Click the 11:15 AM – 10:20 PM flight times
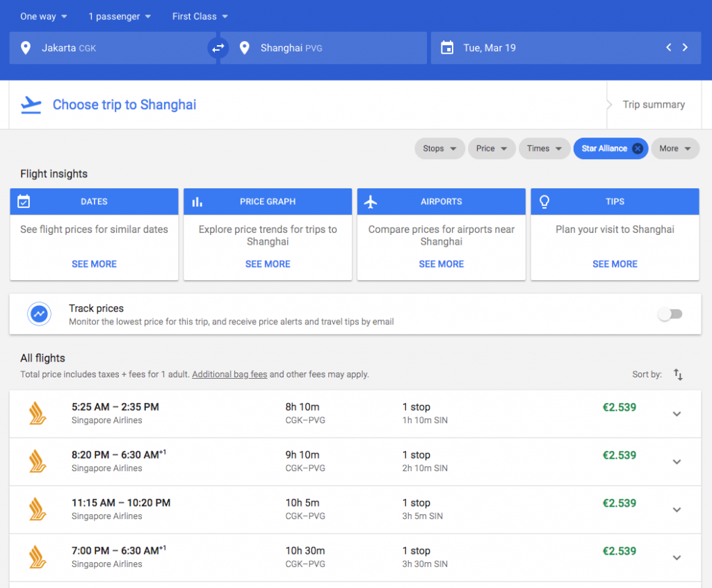The image size is (712, 588). click(121, 503)
